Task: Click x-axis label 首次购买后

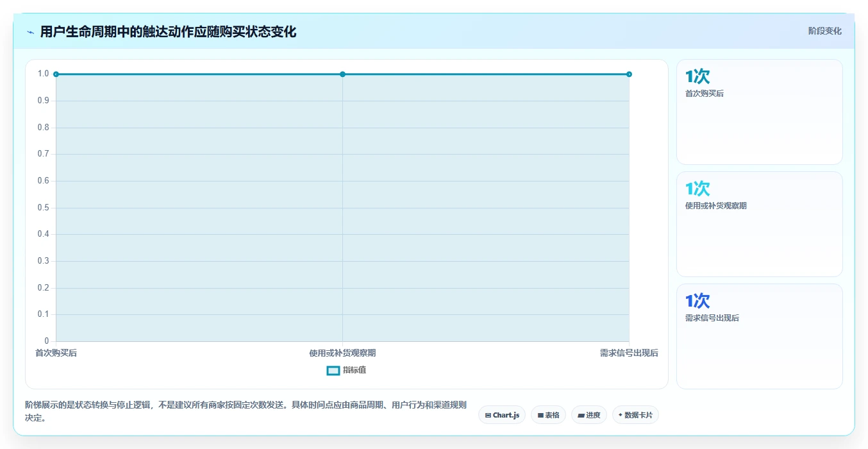Action: pyautogui.click(x=56, y=353)
